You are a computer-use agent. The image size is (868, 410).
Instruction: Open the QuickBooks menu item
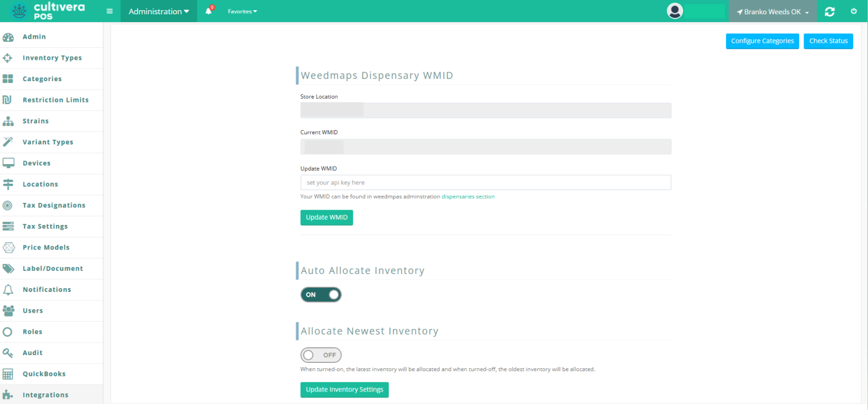(x=44, y=374)
